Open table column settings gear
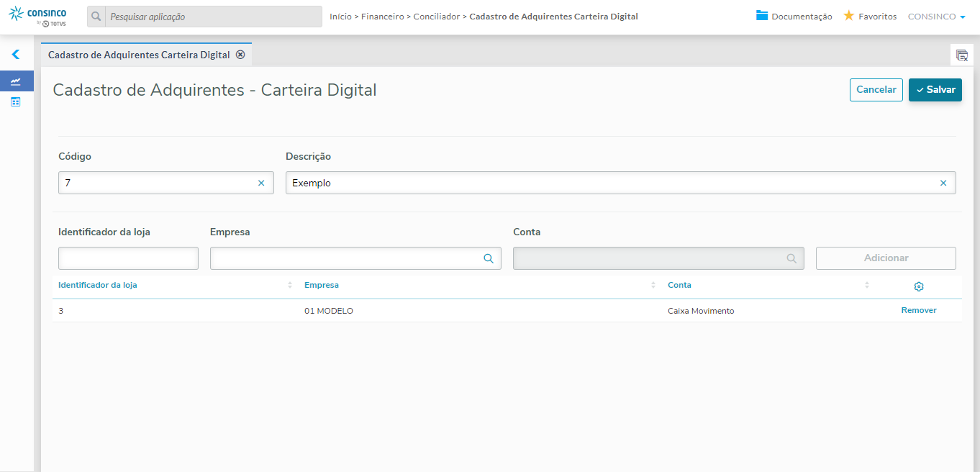The image size is (980, 472). (x=919, y=286)
